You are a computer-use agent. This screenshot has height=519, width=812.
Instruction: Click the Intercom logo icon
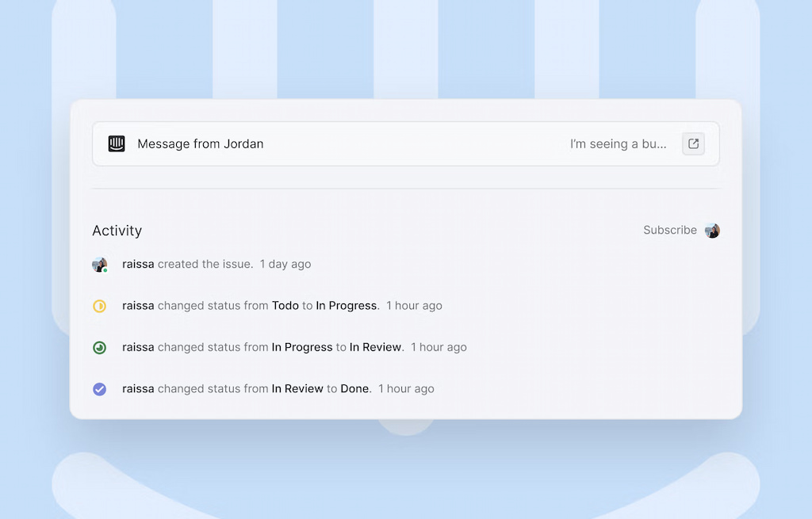click(117, 144)
